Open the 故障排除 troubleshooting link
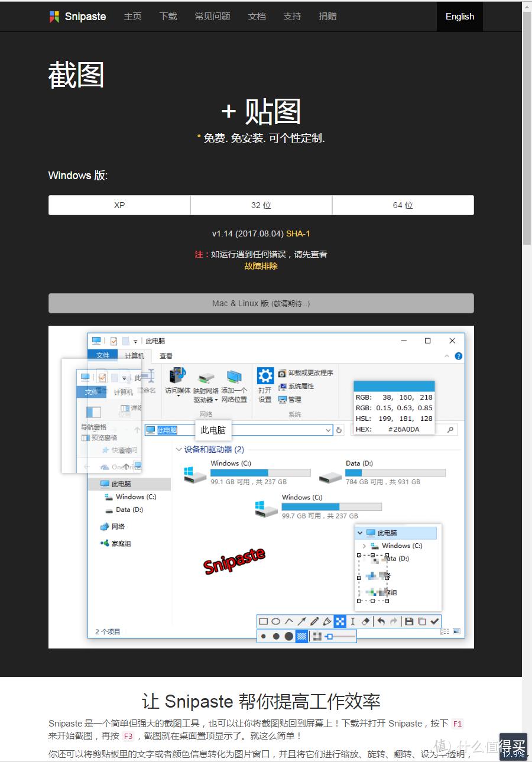Screen dimensions: 532x762 [x=261, y=266]
